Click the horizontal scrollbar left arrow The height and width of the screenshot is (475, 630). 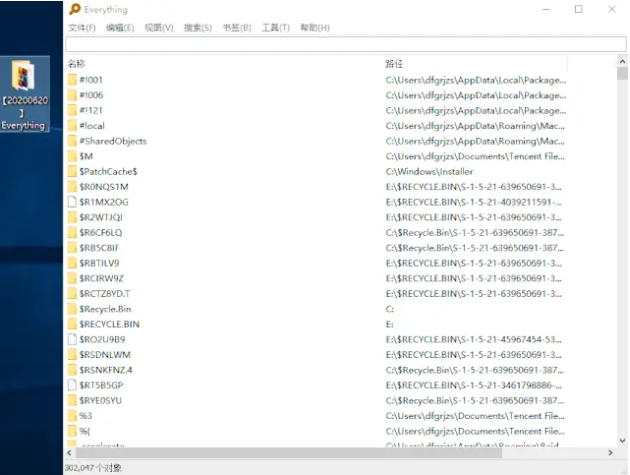(x=69, y=453)
